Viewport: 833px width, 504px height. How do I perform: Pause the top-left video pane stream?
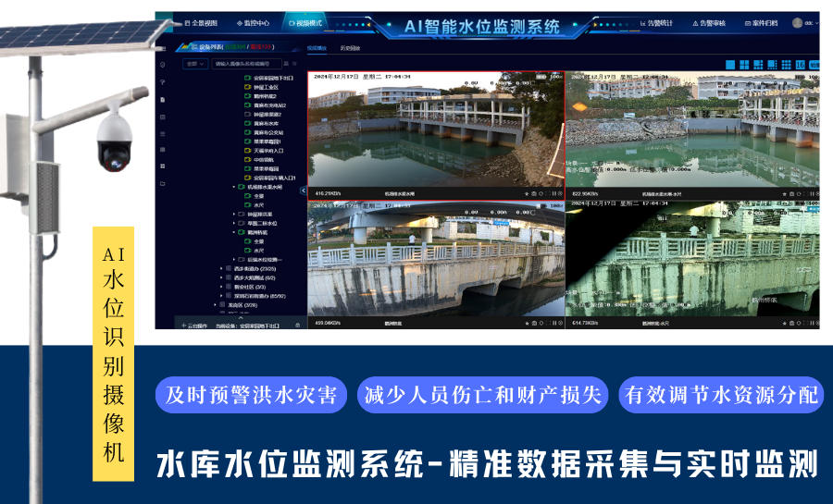pyautogui.click(x=553, y=193)
